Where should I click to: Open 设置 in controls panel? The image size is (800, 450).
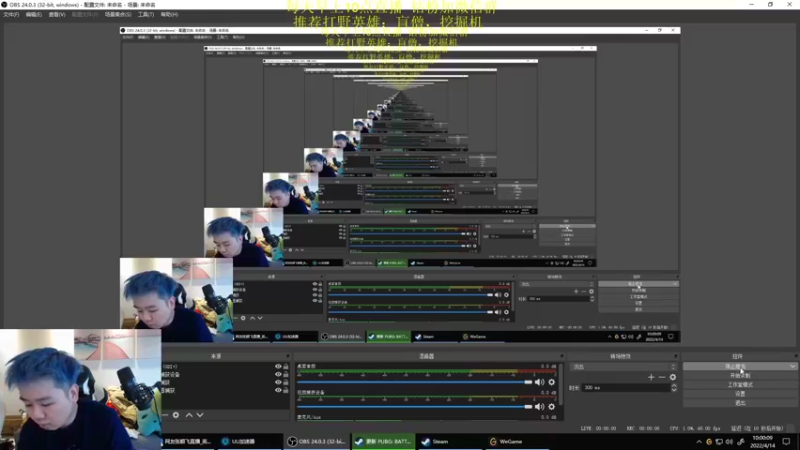(740, 394)
